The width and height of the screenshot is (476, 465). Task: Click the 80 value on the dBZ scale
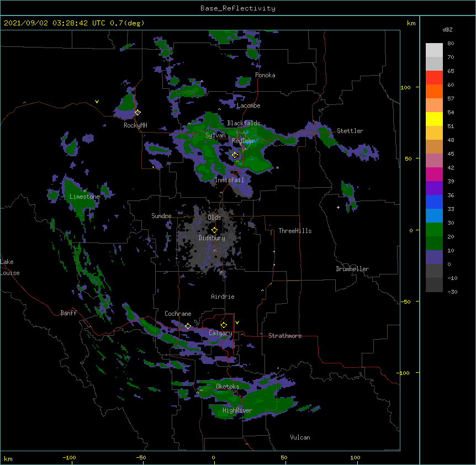tap(451, 44)
